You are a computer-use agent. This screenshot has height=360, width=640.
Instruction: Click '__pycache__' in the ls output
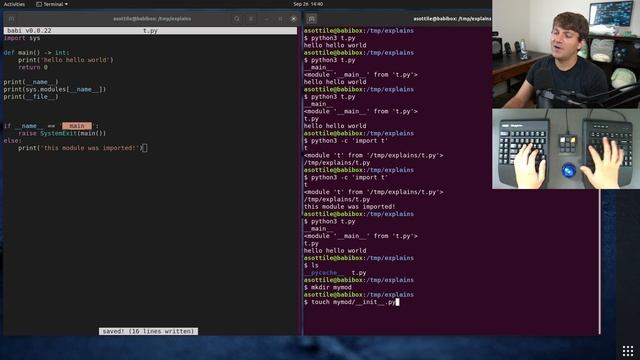click(x=324, y=273)
